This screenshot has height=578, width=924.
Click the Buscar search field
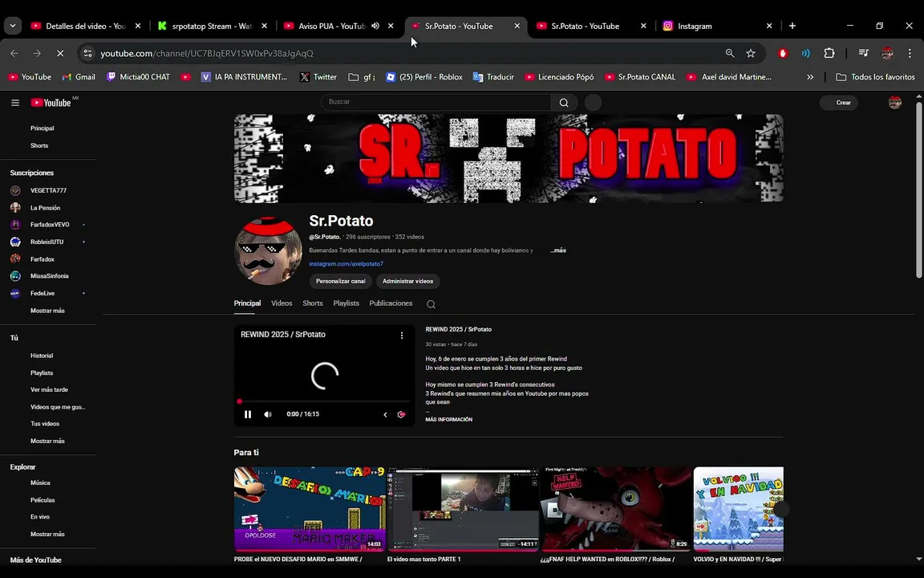point(436,102)
